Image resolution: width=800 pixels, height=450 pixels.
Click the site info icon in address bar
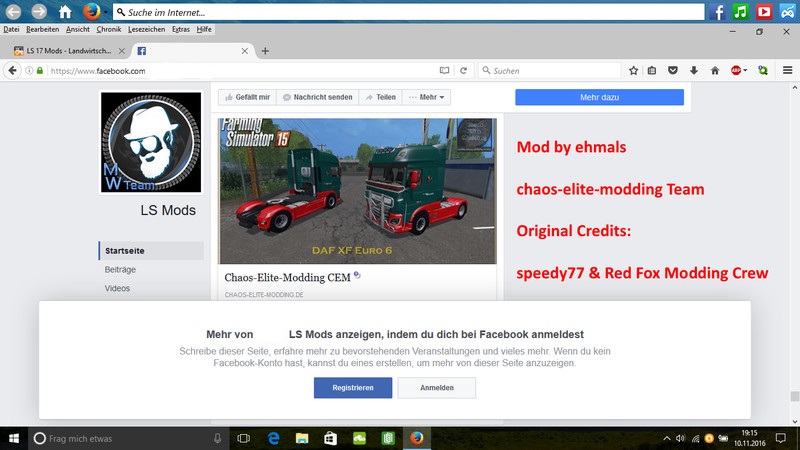coord(29,70)
